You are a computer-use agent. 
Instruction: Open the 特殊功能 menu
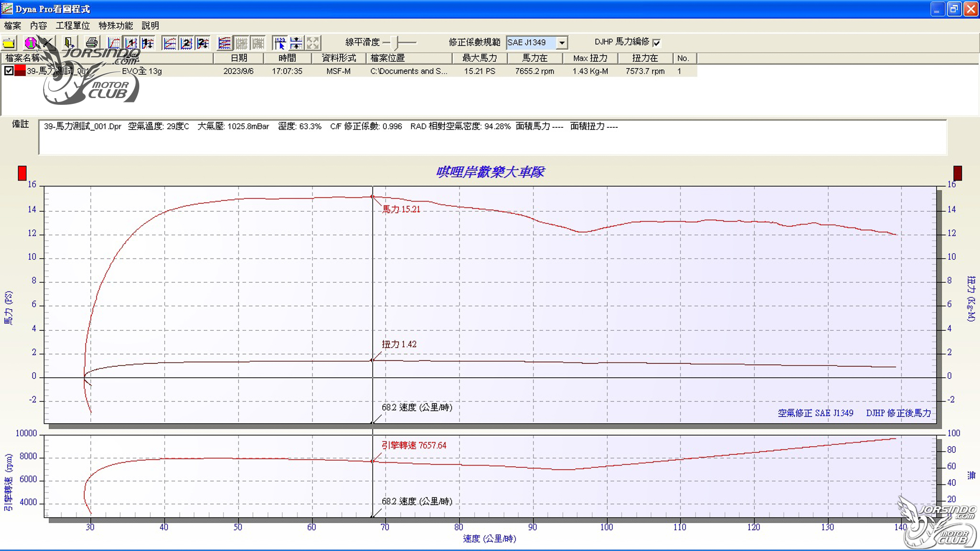116,25
